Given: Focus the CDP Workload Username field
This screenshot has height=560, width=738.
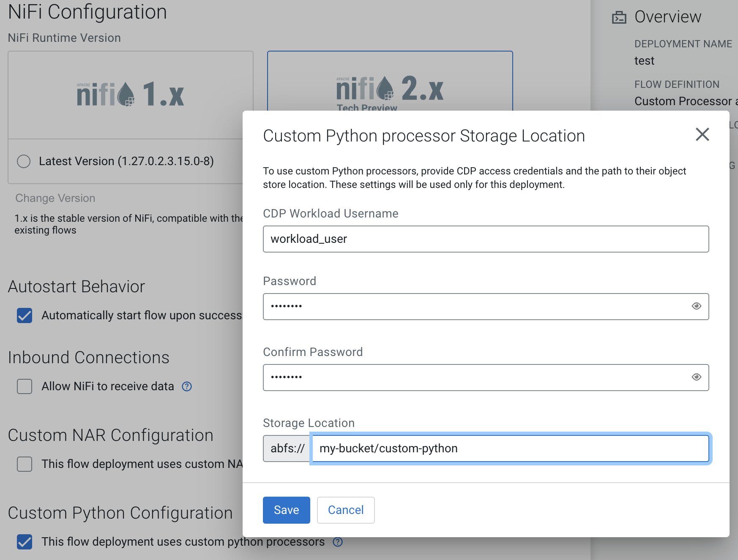Looking at the screenshot, I should pos(485,239).
